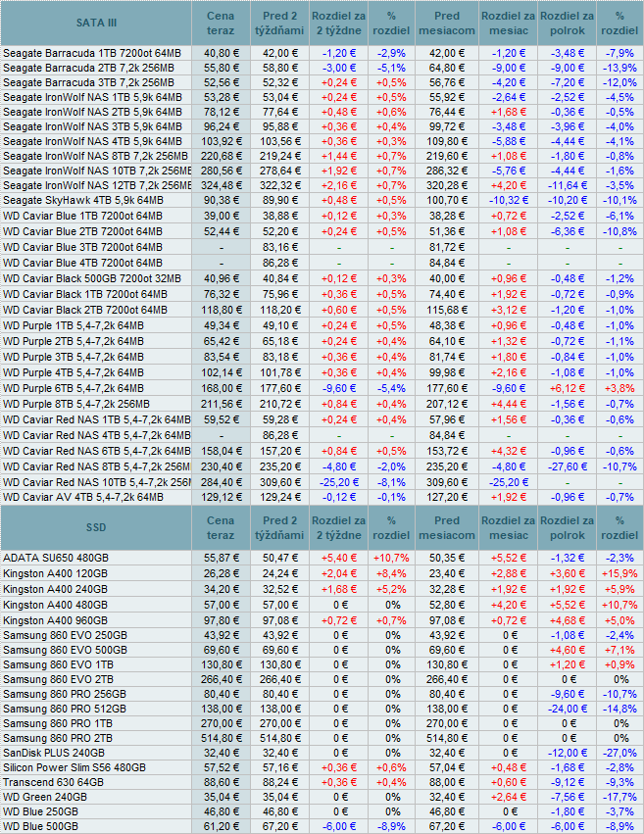Click Kingston A400 120GB half-year +15,9%
Image resolution: width=644 pixels, height=834 pixels.
tap(619, 574)
